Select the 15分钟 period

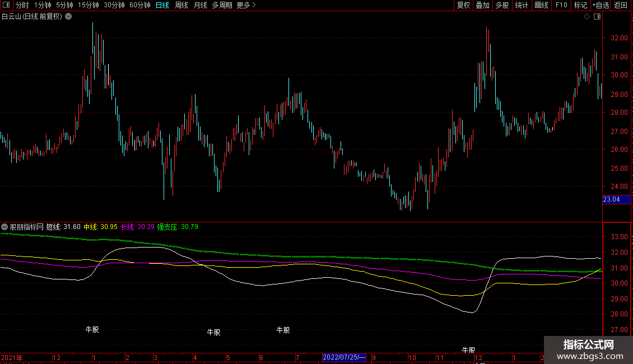(x=89, y=5)
